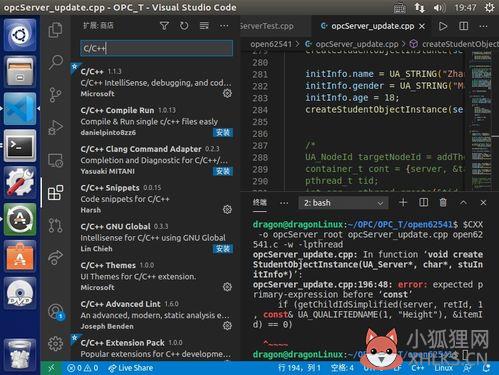Open Run and Debug view

click(x=55, y=127)
